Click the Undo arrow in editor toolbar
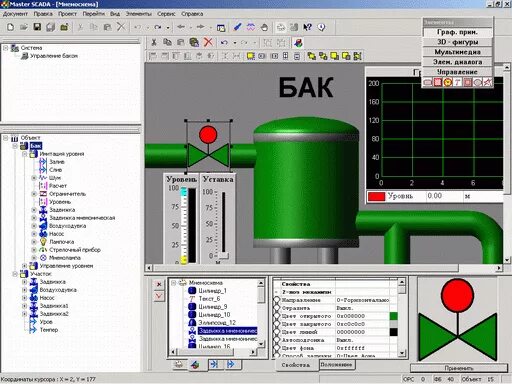Screen dimensions: 512x384 click(x=224, y=42)
